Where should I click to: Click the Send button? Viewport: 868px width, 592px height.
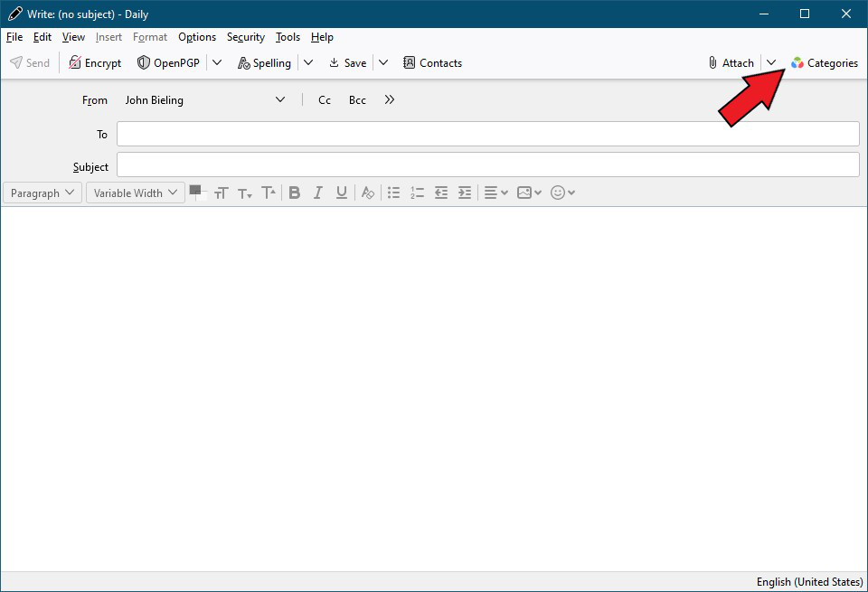coord(30,63)
